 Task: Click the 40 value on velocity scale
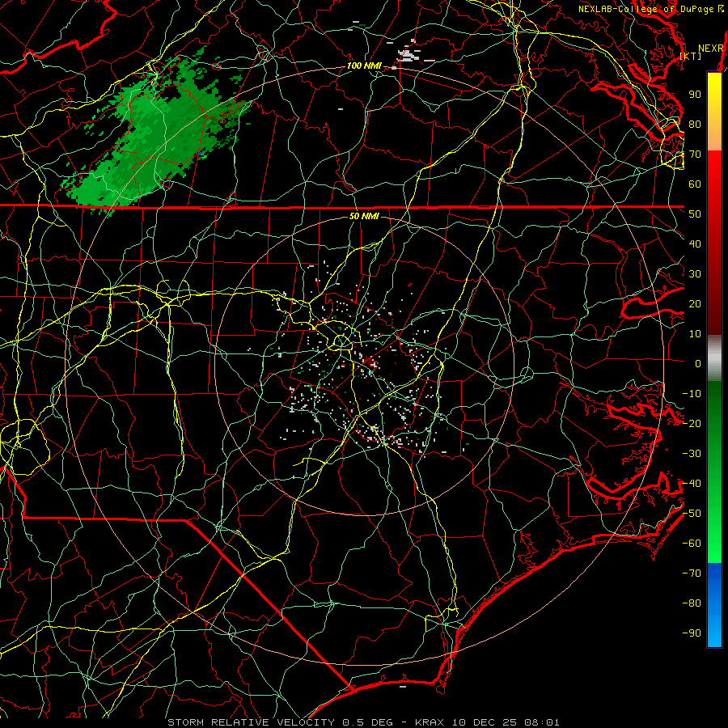coord(695,244)
